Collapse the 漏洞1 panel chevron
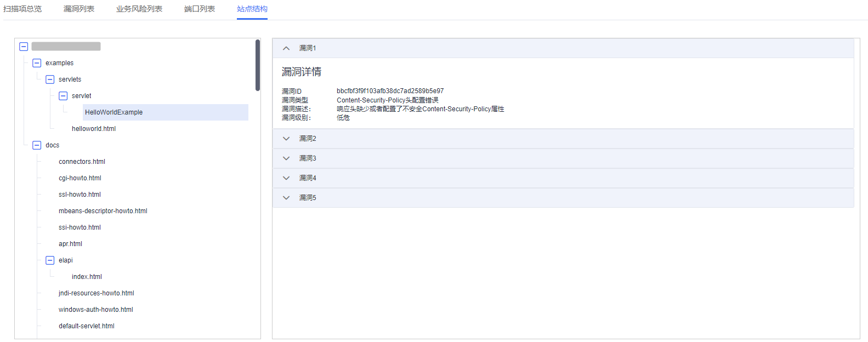The height and width of the screenshot is (342, 868). pos(286,48)
